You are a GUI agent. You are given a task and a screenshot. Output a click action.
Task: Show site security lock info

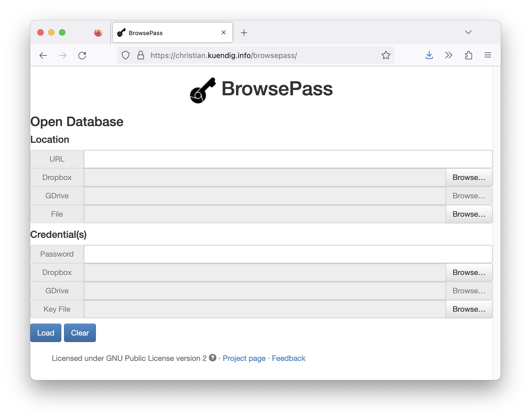coord(140,55)
